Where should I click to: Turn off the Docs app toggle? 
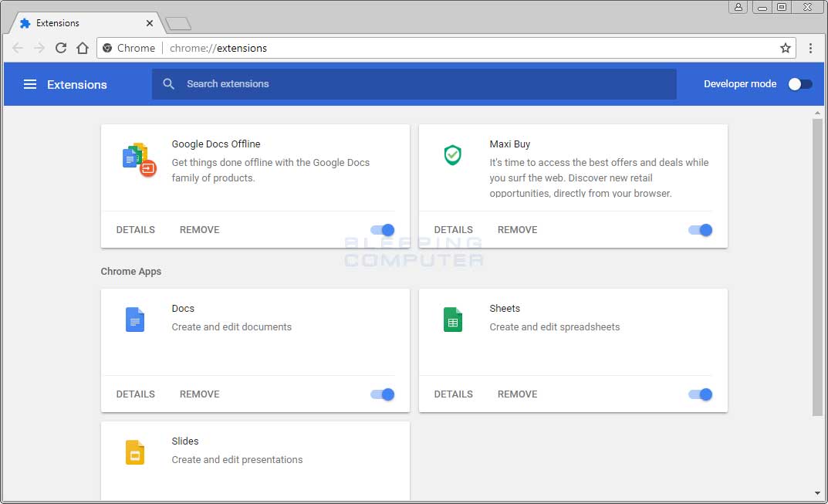383,394
